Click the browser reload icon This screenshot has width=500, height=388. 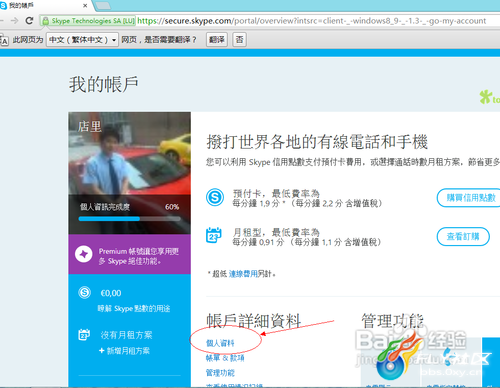click(29, 21)
